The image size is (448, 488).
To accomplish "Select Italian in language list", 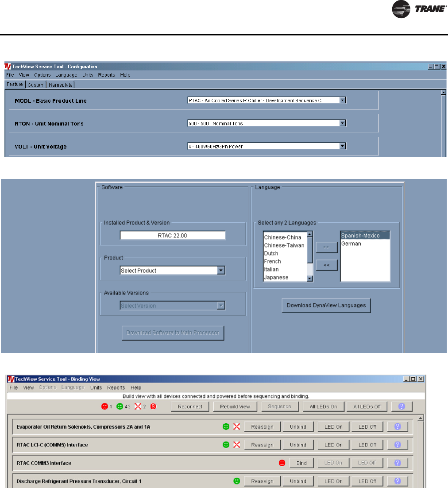I will [271, 270].
